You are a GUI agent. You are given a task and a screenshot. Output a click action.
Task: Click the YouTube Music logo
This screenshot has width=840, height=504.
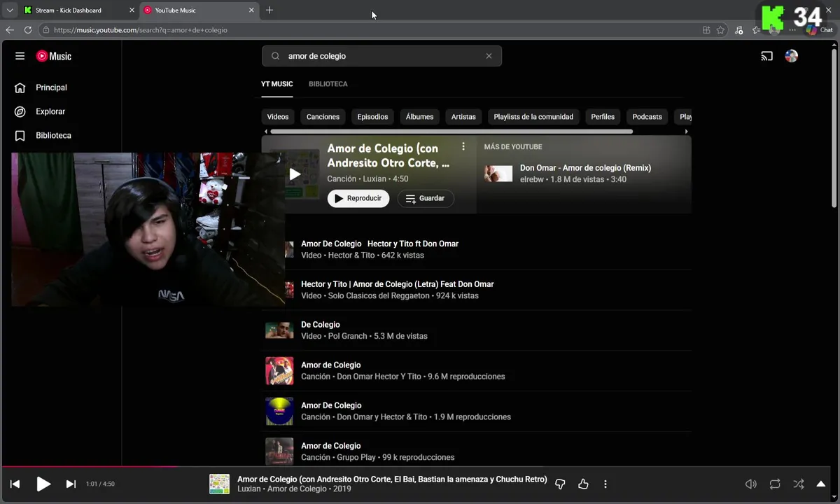[x=54, y=56]
